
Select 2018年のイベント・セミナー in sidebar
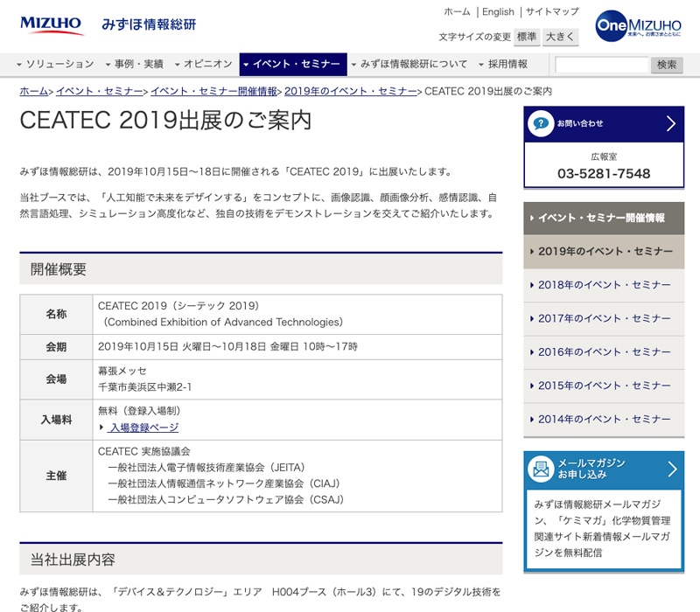[604, 285]
